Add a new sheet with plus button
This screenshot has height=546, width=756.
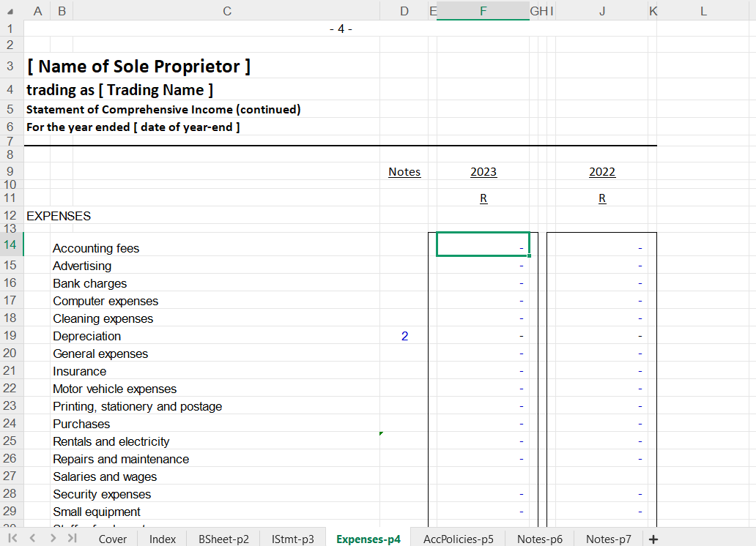pyautogui.click(x=653, y=539)
